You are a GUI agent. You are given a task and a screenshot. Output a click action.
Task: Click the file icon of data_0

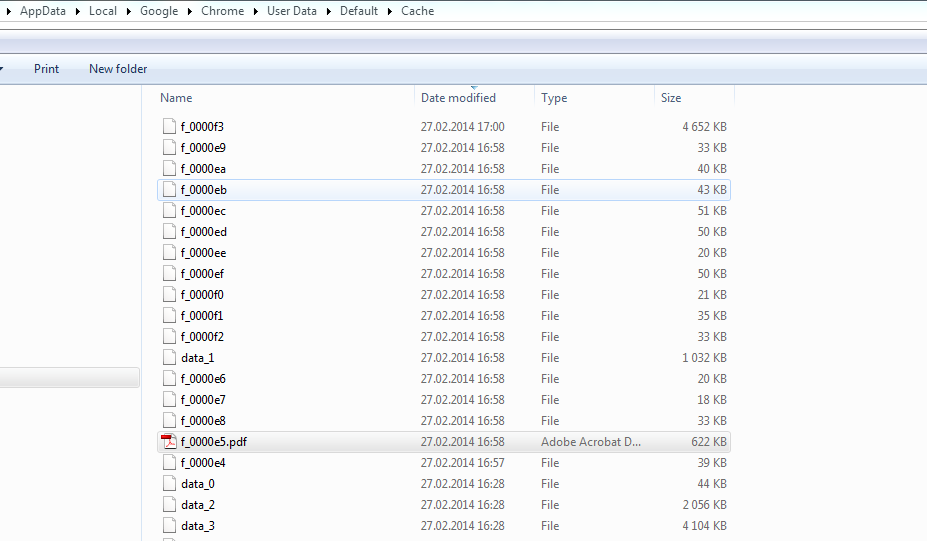click(169, 483)
